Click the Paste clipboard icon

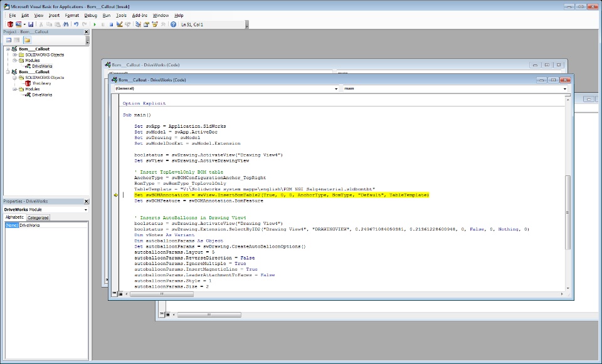tap(57, 24)
